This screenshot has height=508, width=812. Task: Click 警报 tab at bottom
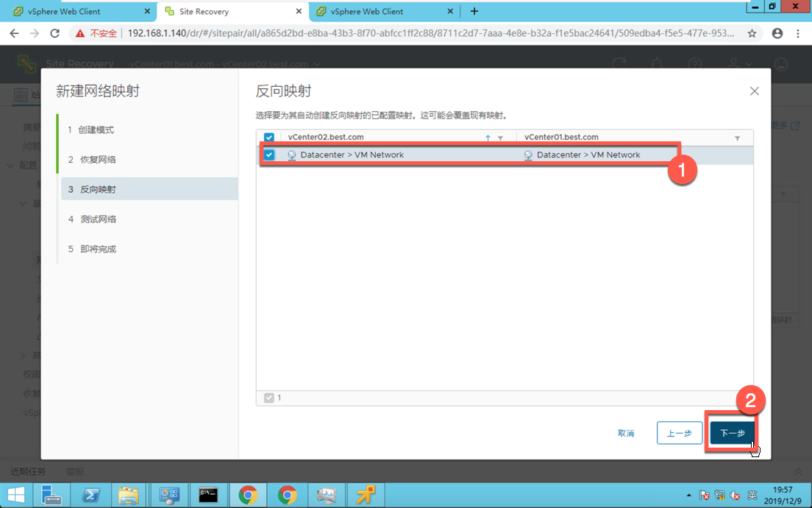(75, 471)
